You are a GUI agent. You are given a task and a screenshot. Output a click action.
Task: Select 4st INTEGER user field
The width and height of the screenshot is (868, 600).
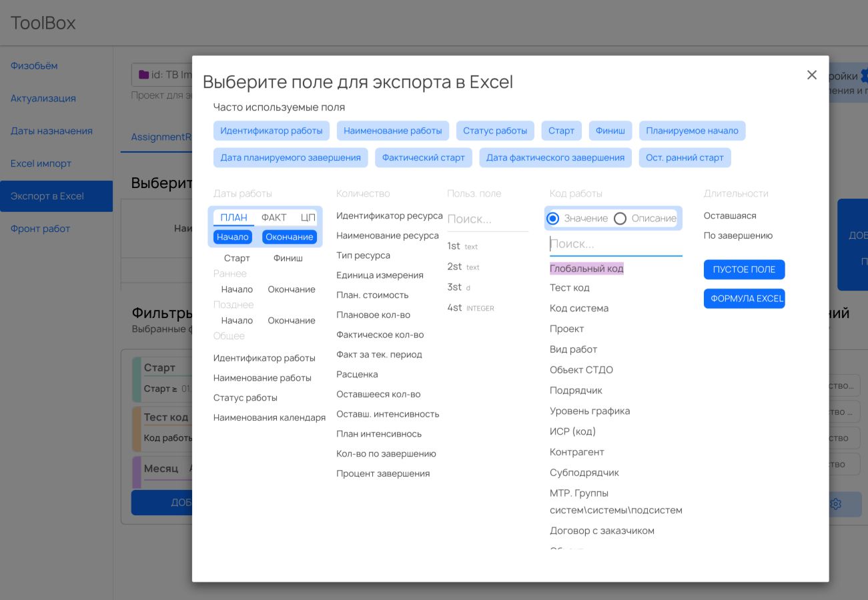(x=470, y=308)
